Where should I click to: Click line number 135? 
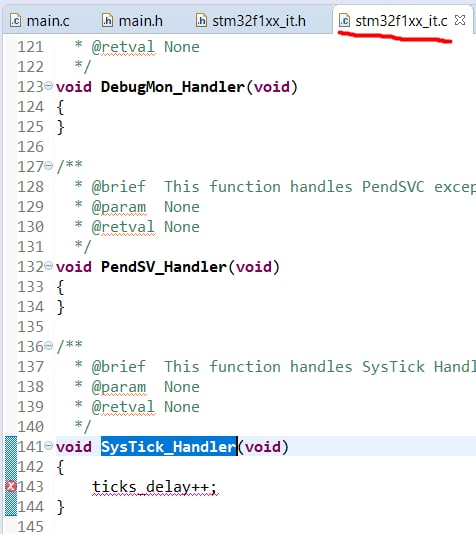pos(31,327)
